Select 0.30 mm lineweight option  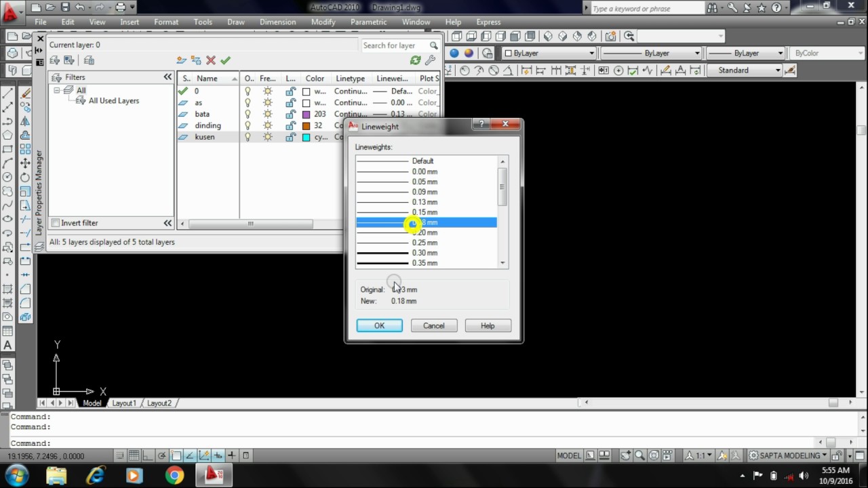427,253
